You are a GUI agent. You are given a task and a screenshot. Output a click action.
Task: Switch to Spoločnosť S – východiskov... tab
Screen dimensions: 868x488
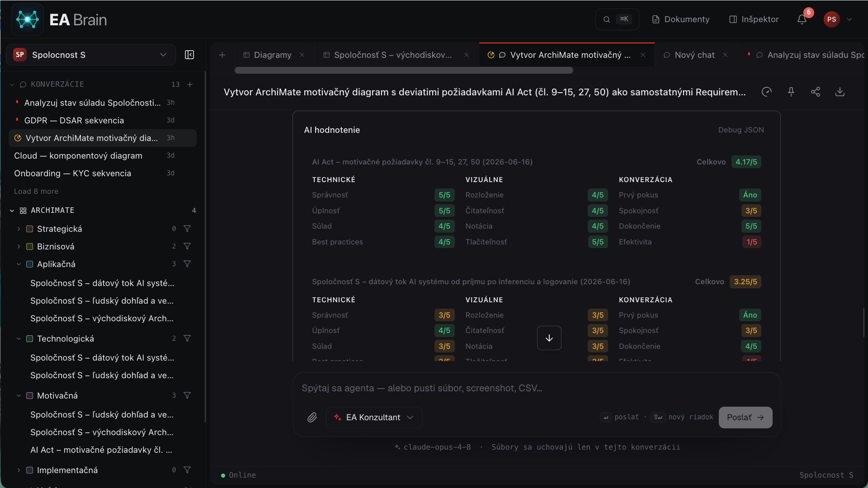tap(388, 55)
